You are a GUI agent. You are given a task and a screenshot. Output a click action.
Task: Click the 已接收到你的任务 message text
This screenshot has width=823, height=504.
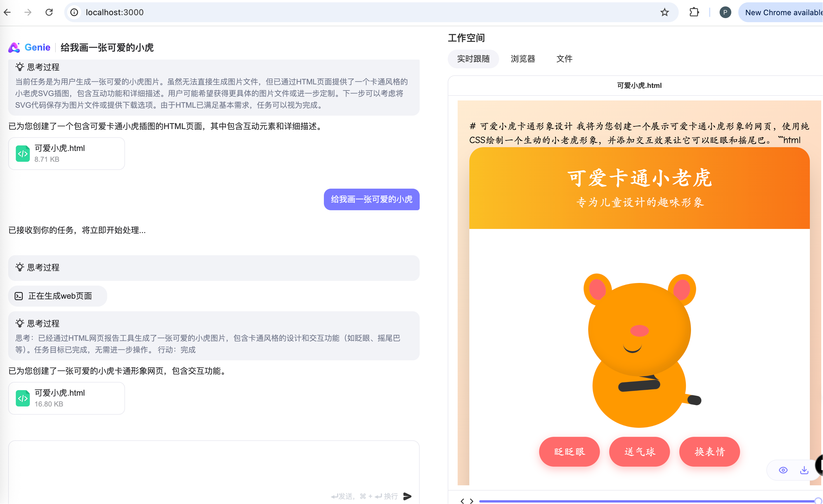(77, 230)
